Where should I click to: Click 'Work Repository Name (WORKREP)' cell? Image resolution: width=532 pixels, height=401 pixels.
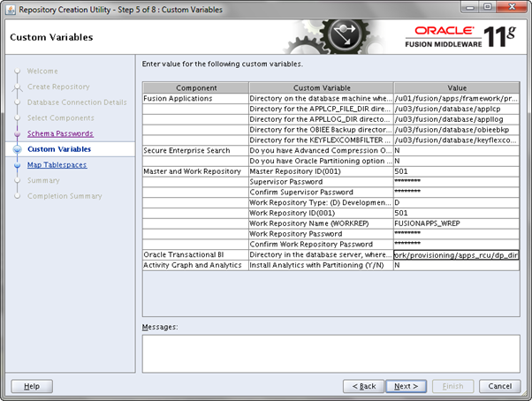[322, 223]
